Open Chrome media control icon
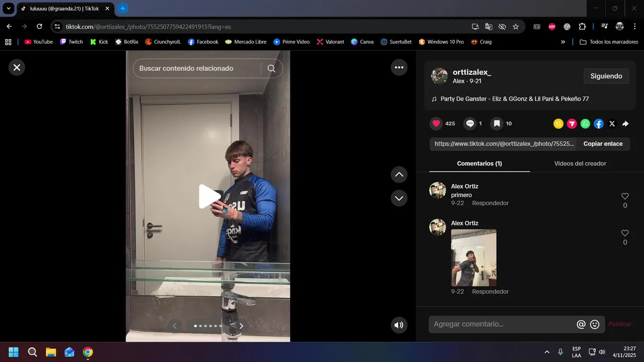 pos(604,27)
